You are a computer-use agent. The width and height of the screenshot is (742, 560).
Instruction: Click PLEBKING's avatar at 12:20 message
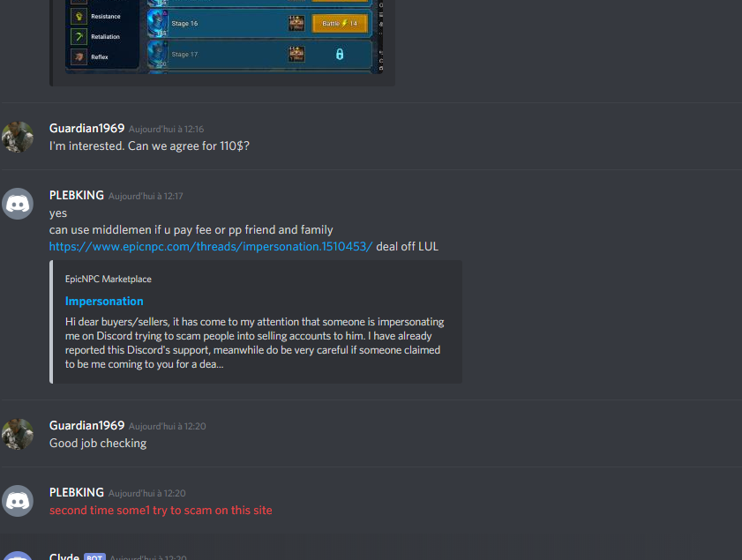click(x=18, y=501)
